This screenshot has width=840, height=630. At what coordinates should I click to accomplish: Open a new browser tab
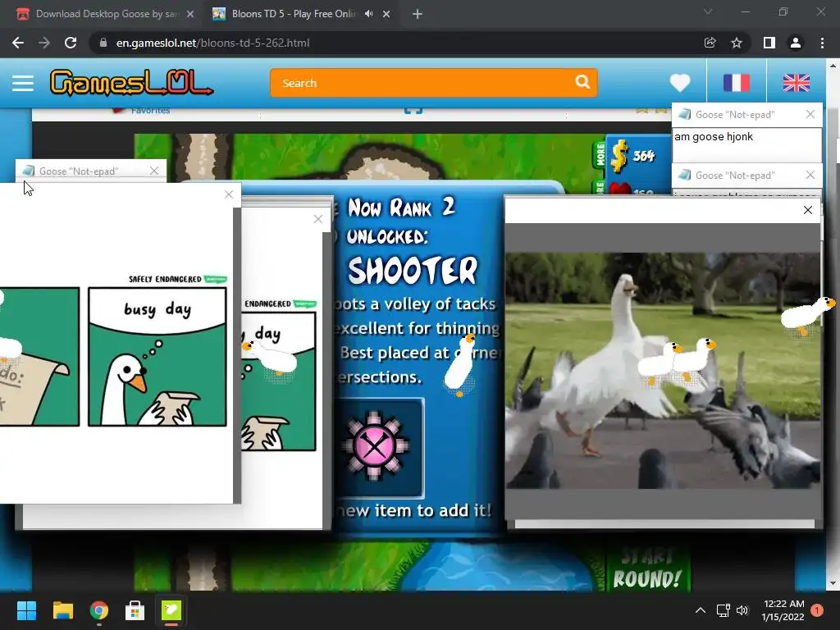tap(418, 15)
